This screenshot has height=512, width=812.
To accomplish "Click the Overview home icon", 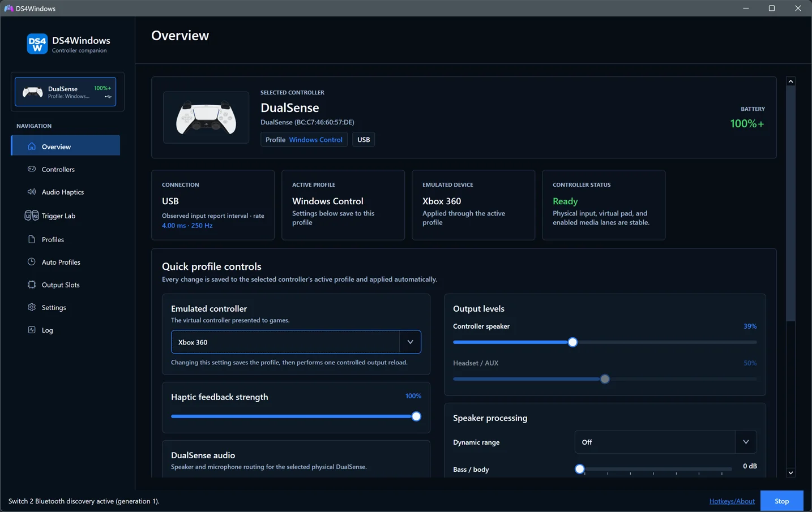I will (x=32, y=147).
